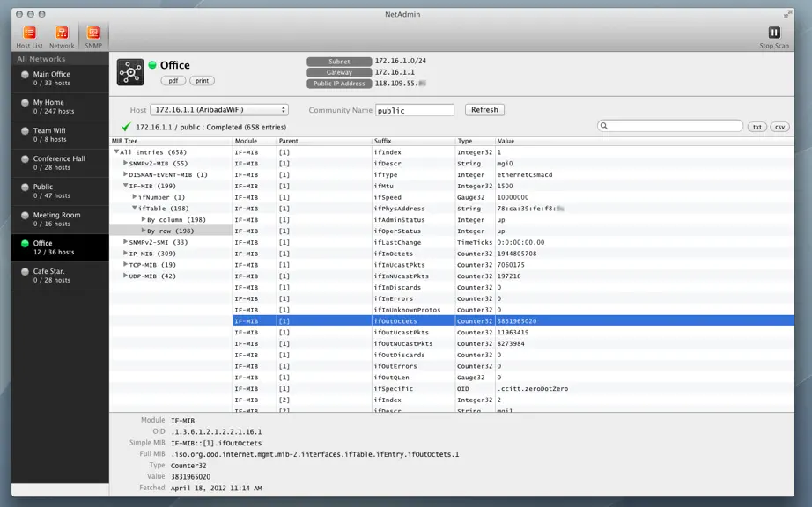Viewport: 812px width, 507px height.
Task: Select the ifType ethernetCsmacd row
Action: [x=513, y=175]
